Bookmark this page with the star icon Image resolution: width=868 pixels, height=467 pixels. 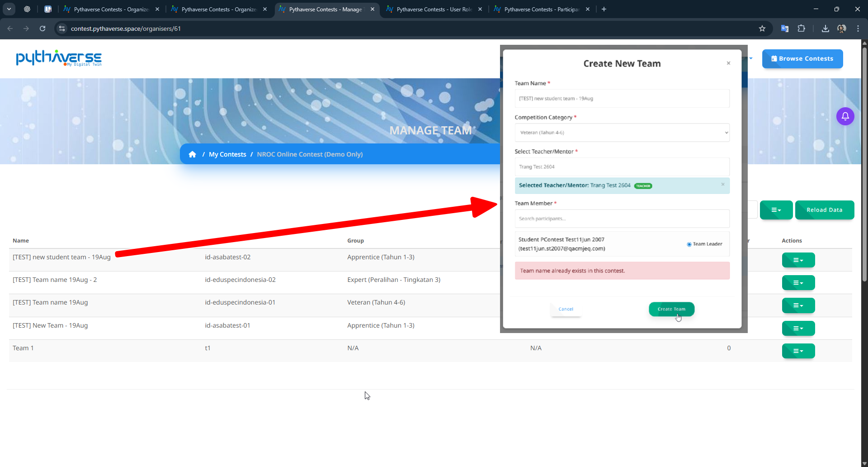point(762,29)
